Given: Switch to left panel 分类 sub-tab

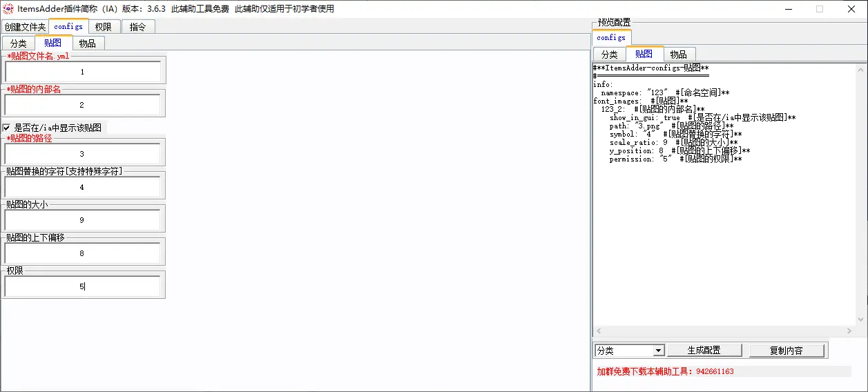Looking at the screenshot, I should coord(19,43).
